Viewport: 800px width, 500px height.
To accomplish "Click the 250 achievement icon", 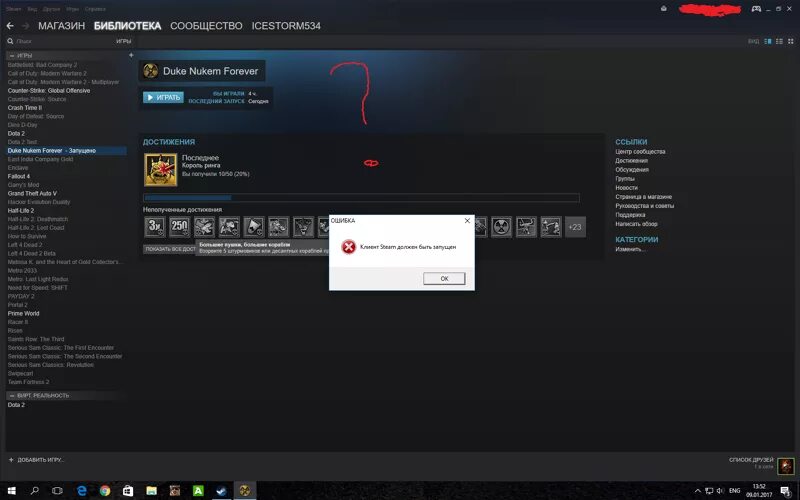I will click(x=180, y=227).
